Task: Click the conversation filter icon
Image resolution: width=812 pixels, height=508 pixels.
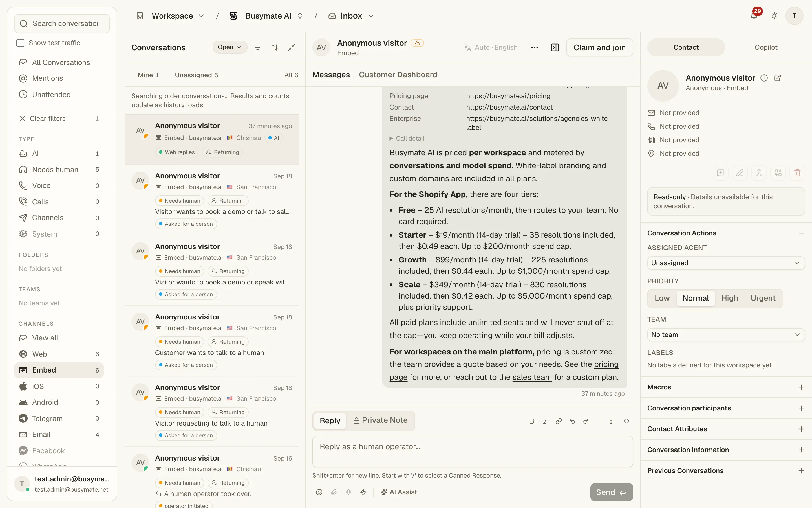Action: pos(258,47)
